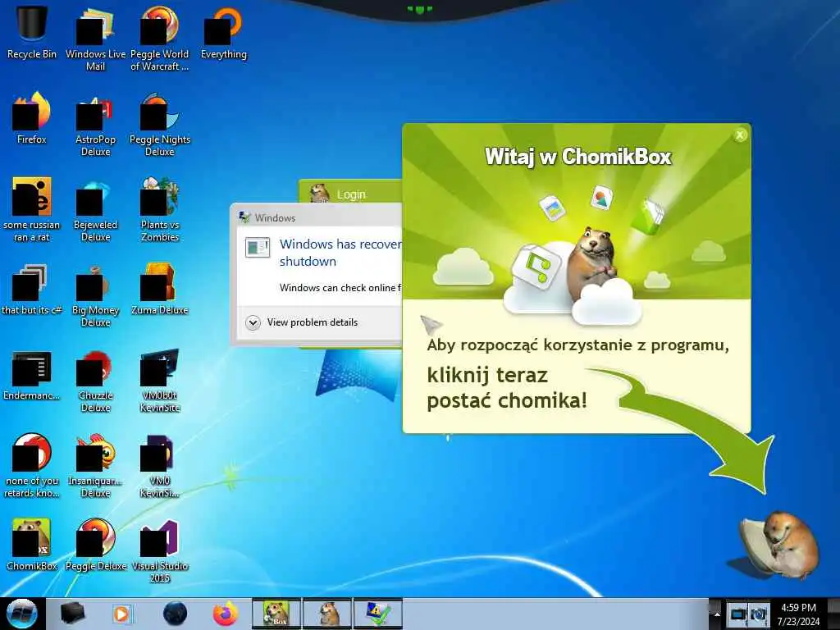Close the Witaj w ChomikBox popup
Image resolution: width=840 pixels, height=630 pixels.
[x=740, y=135]
